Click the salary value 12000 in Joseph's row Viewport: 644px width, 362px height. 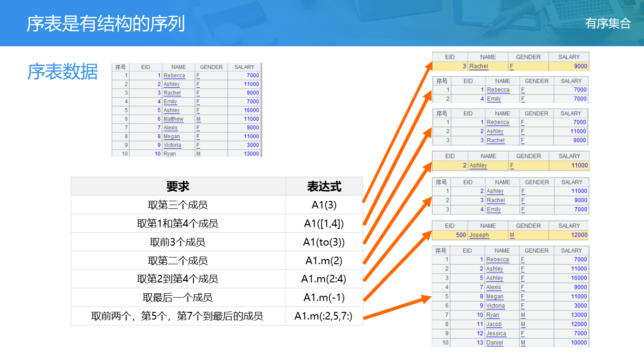579,235
